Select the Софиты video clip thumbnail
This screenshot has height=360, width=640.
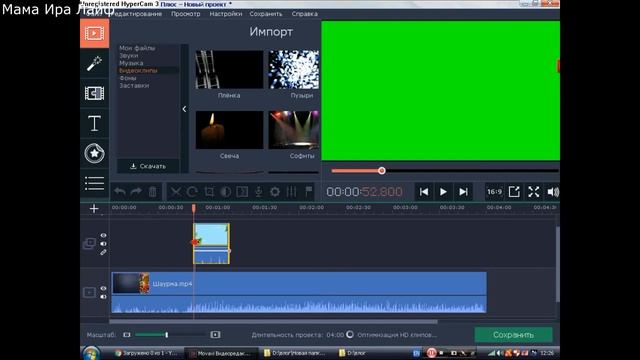pyautogui.click(x=294, y=130)
